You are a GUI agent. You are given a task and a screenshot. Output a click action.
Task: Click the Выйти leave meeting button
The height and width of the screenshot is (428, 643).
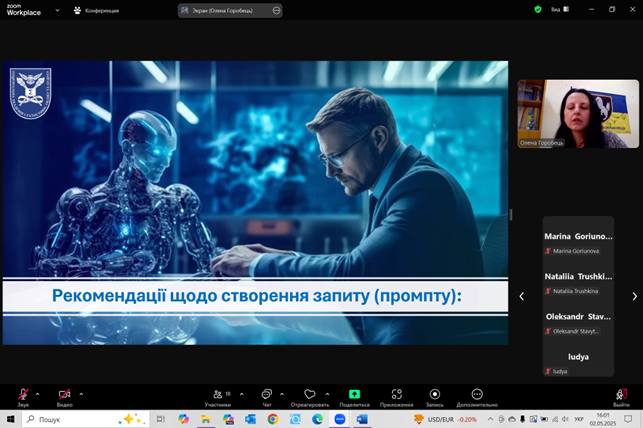point(621,395)
